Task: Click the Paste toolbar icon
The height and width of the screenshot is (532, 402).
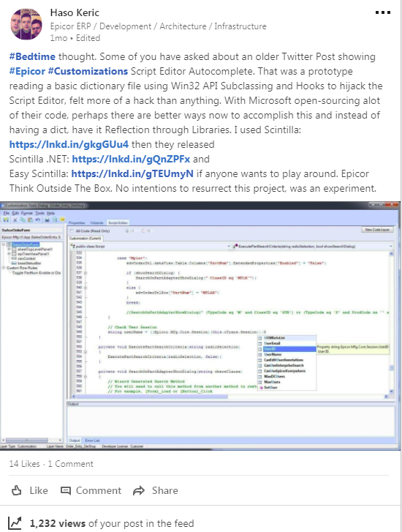Action: pyautogui.click(x=30, y=220)
